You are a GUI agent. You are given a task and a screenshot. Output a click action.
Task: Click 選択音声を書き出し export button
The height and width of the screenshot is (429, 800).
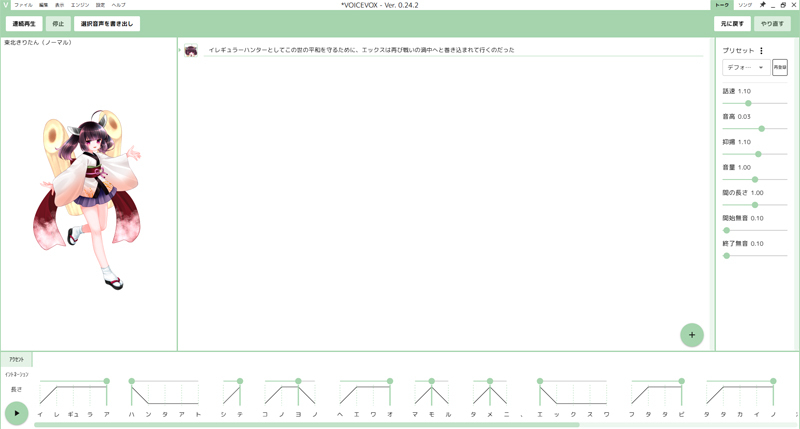[x=107, y=23]
